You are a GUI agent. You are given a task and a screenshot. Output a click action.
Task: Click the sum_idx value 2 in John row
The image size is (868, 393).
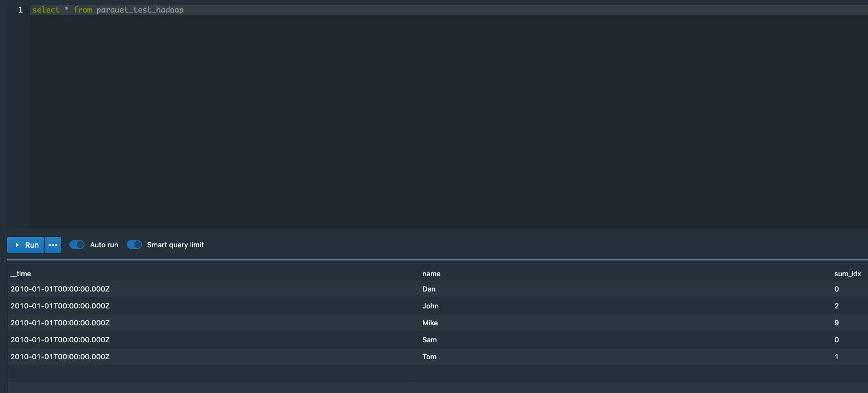pos(836,306)
